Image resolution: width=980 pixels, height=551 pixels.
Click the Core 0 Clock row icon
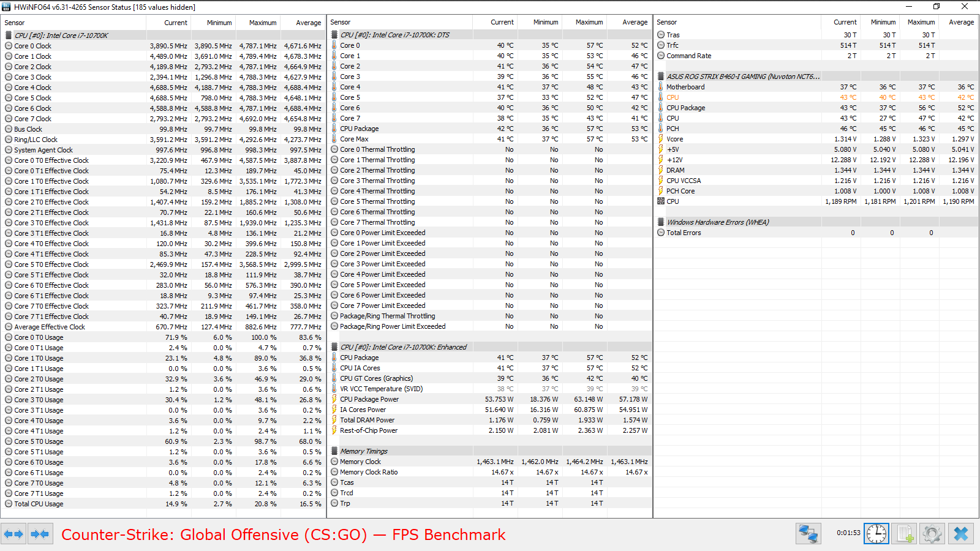point(9,46)
